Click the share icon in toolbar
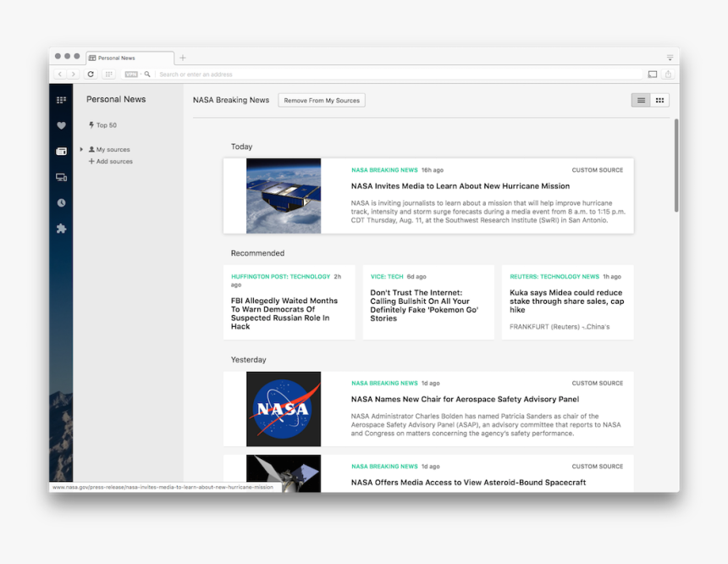 click(668, 74)
